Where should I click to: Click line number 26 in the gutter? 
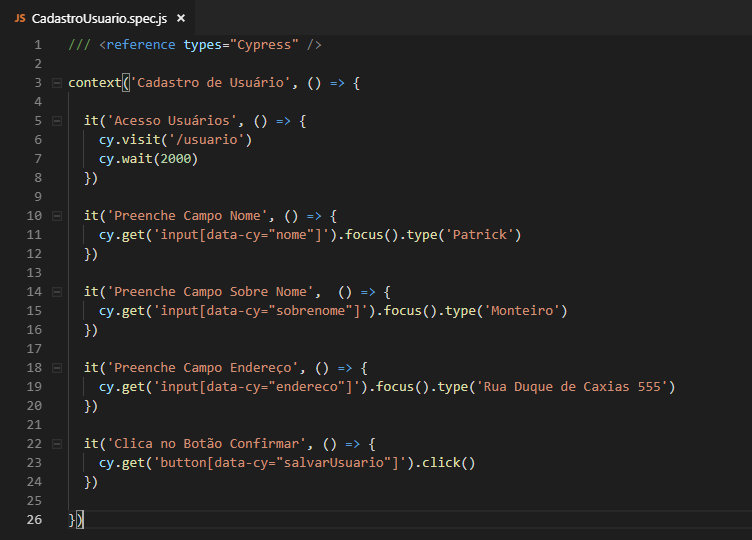pyautogui.click(x=34, y=520)
